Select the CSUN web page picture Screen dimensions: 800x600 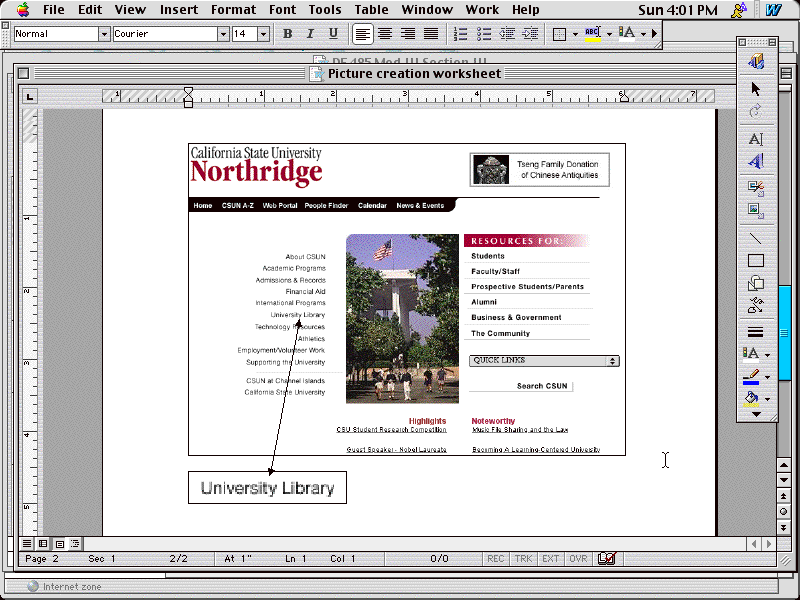pos(407,299)
